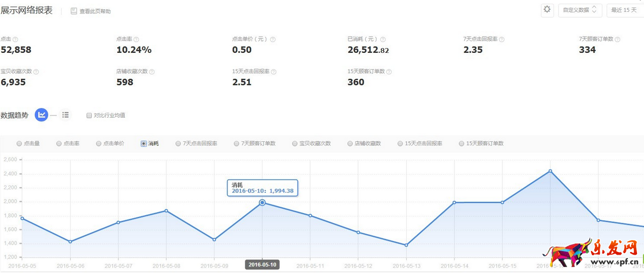Expand the 最近 15 天 date range selector

click(625, 10)
